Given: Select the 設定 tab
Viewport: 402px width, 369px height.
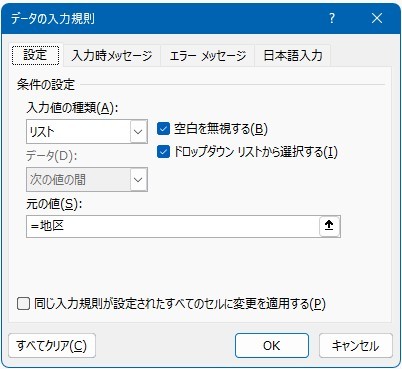Looking at the screenshot, I should (35, 55).
